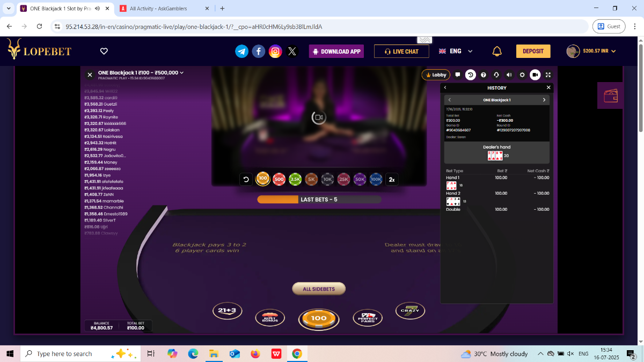Show the next round in History
644x362 pixels.
pos(544,100)
